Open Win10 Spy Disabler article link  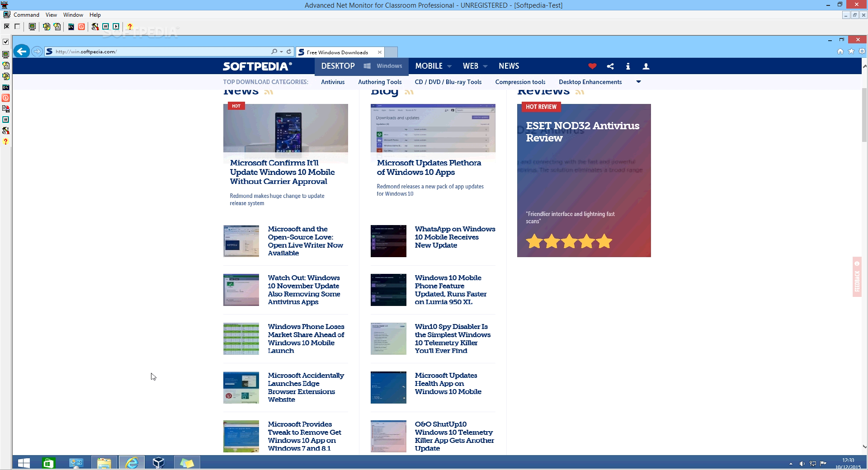coord(453,338)
